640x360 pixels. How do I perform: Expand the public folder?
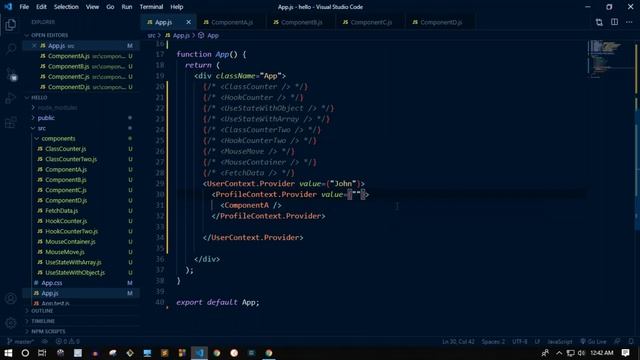coord(46,118)
